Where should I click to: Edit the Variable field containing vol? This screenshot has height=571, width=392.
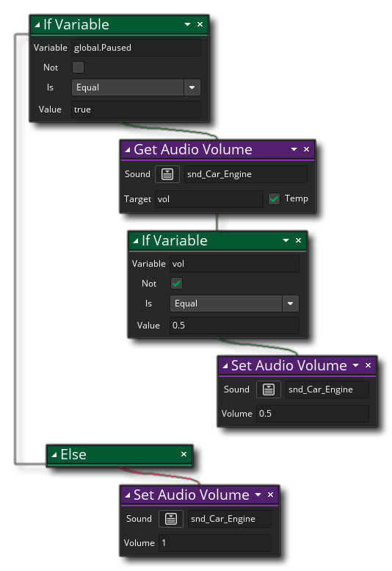point(234,264)
